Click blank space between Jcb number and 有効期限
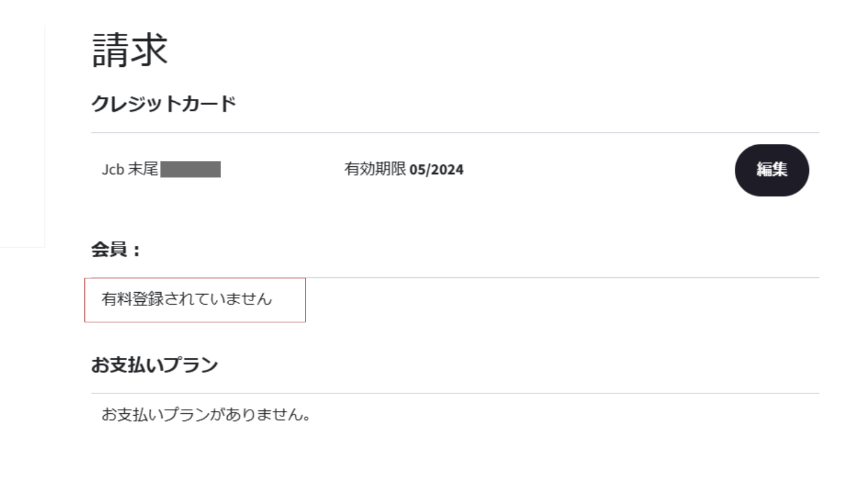The width and height of the screenshot is (868, 488). [x=282, y=170]
